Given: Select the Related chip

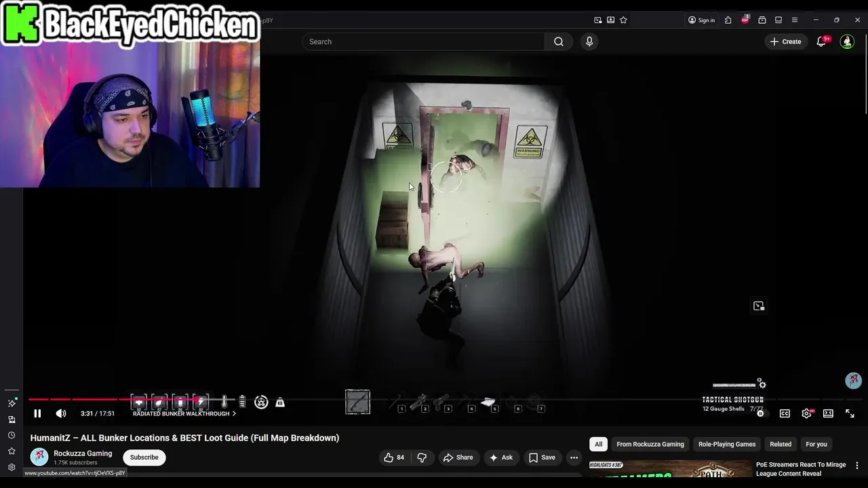Looking at the screenshot, I should click(x=781, y=444).
